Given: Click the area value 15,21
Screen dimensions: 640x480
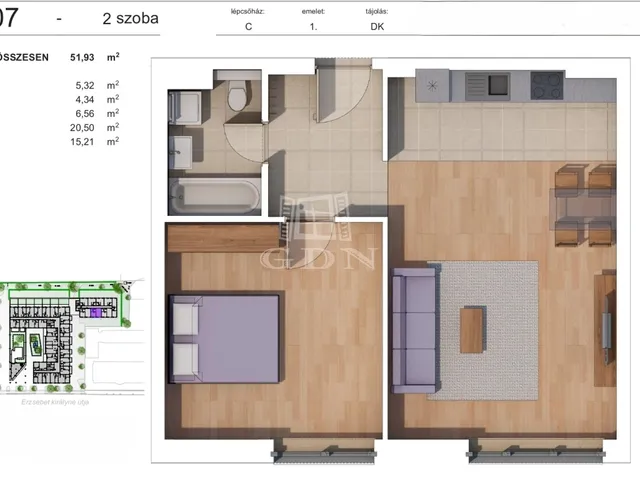Looking at the screenshot, I should click(x=82, y=142).
